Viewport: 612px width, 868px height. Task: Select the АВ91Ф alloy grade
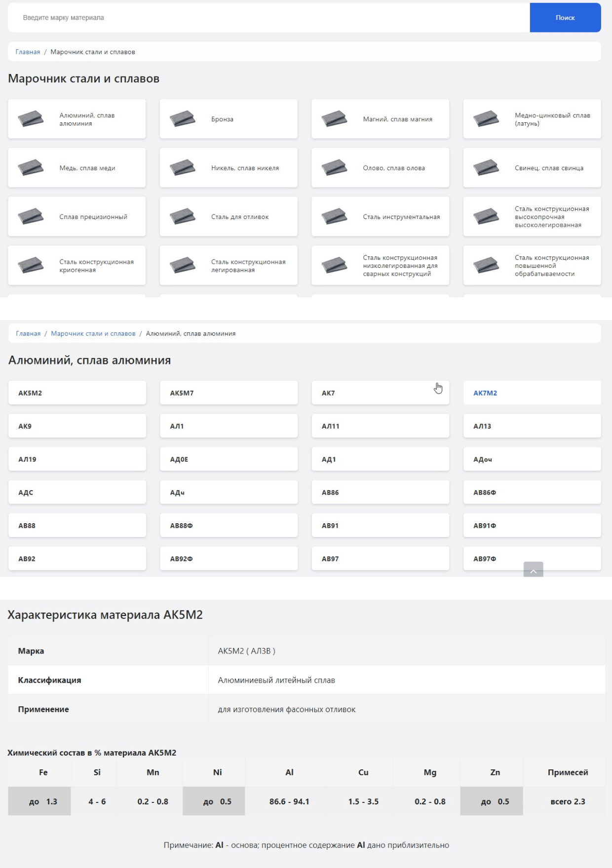(532, 525)
